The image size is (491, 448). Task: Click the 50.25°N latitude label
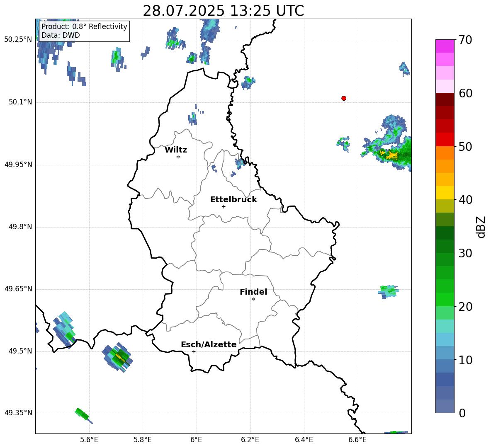[x=18, y=40]
